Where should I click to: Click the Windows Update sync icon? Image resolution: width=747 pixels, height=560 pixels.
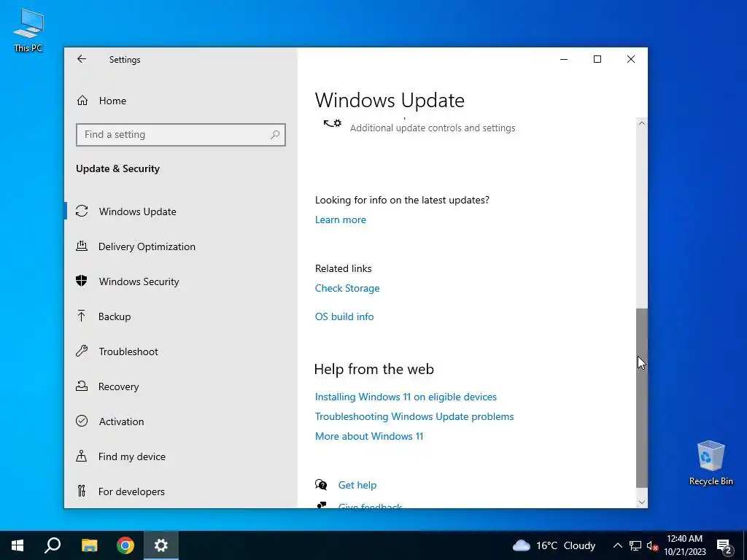click(82, 211)
